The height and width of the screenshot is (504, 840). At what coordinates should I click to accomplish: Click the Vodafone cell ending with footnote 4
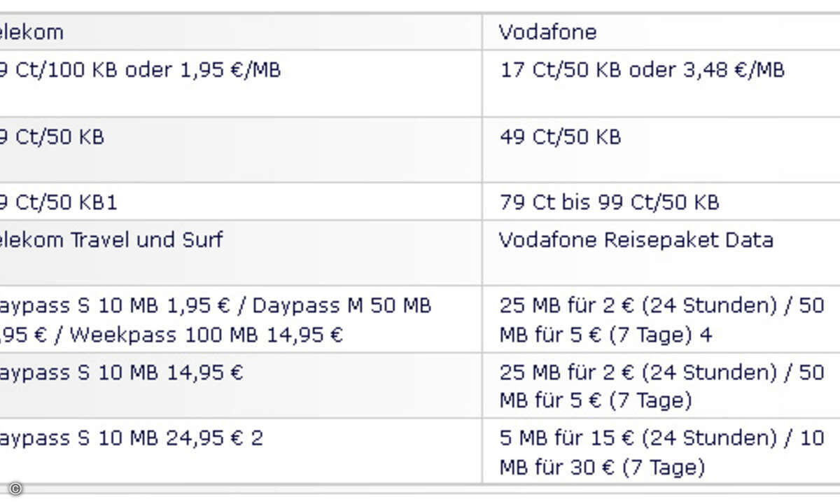[x=661, y=320]
